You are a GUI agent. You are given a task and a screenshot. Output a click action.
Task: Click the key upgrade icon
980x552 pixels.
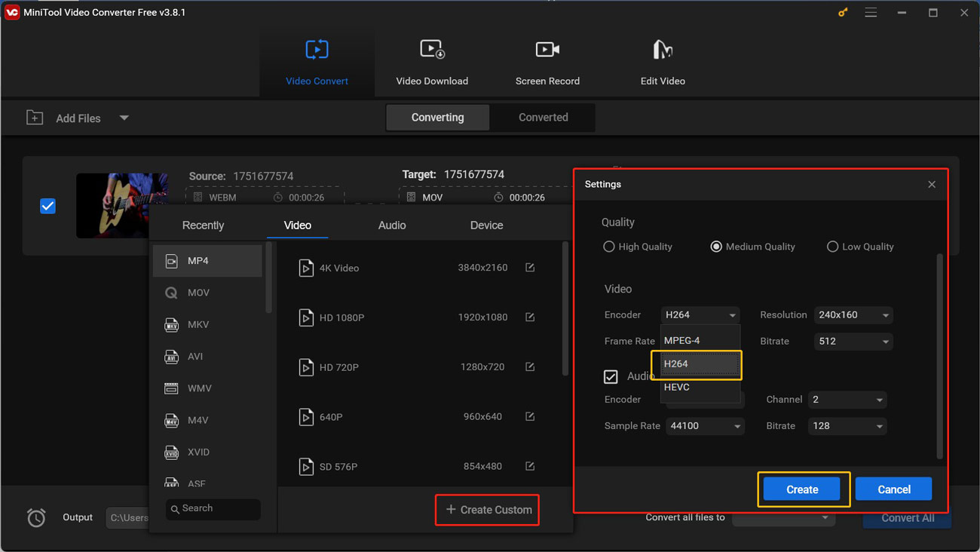pos(843,12)
